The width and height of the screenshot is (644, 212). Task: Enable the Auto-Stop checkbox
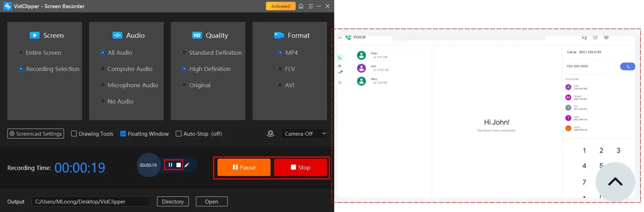179,134
